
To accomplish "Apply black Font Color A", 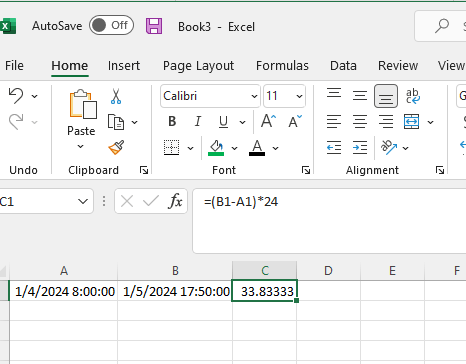I will [x=257, y=147].
